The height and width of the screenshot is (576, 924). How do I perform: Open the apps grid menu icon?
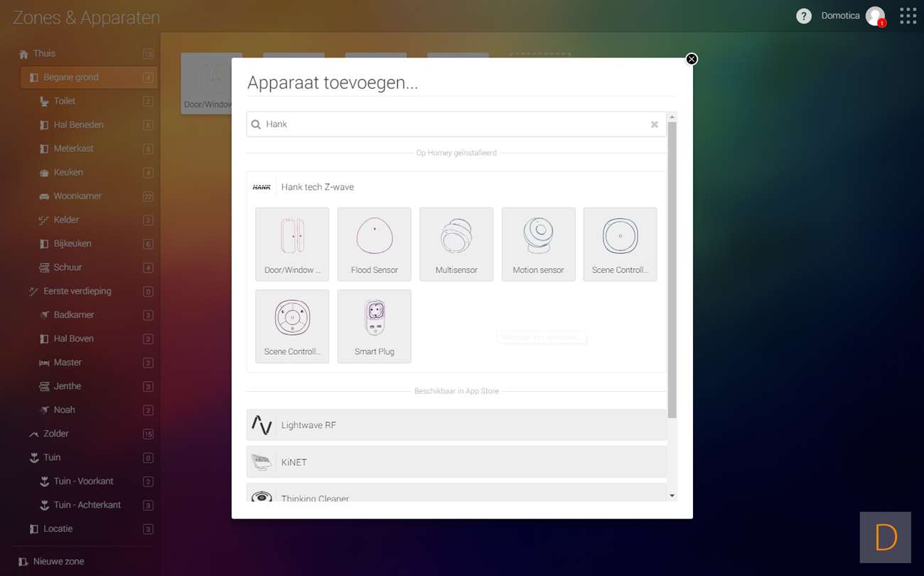pos(908,16)
